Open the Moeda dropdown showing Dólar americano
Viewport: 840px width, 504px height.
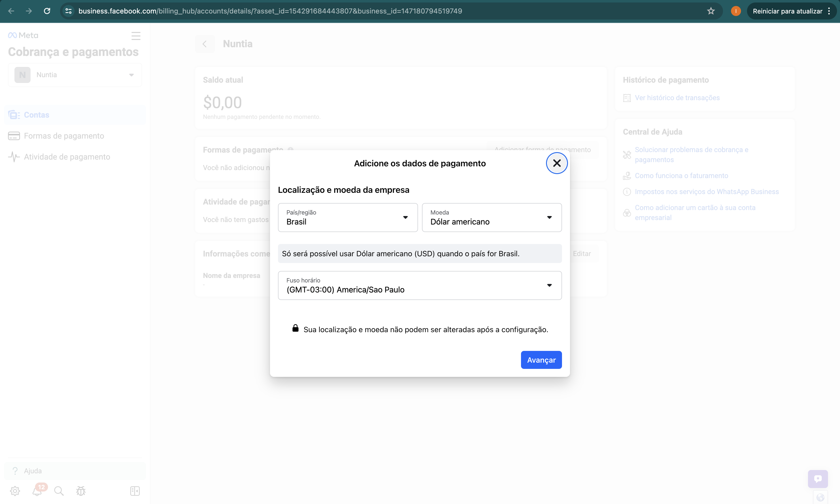pyautogui.click(x=491, y=217)
